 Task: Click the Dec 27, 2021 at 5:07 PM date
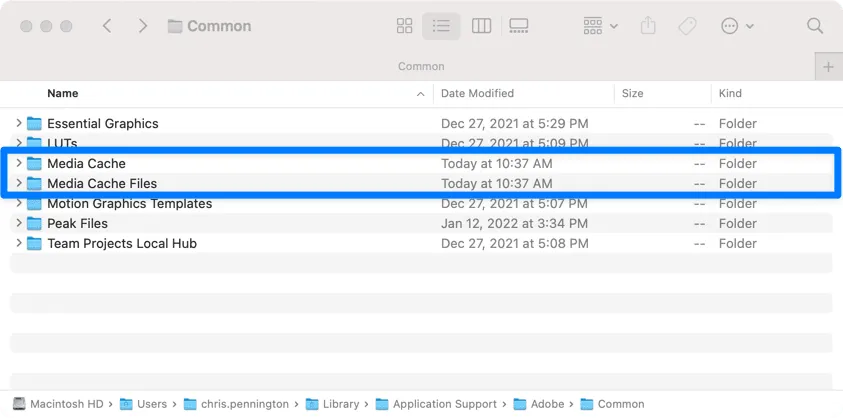pyautogui.click(x=515, y=204)
